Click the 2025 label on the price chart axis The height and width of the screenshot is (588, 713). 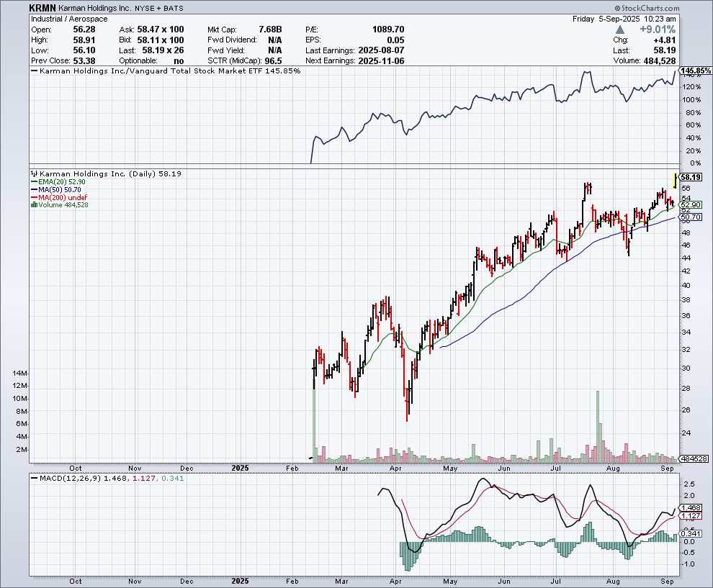pos(241,467)
